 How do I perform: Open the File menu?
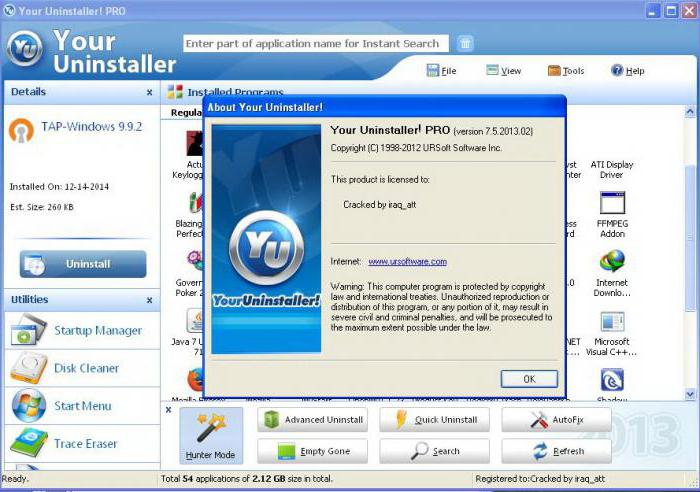442,71
